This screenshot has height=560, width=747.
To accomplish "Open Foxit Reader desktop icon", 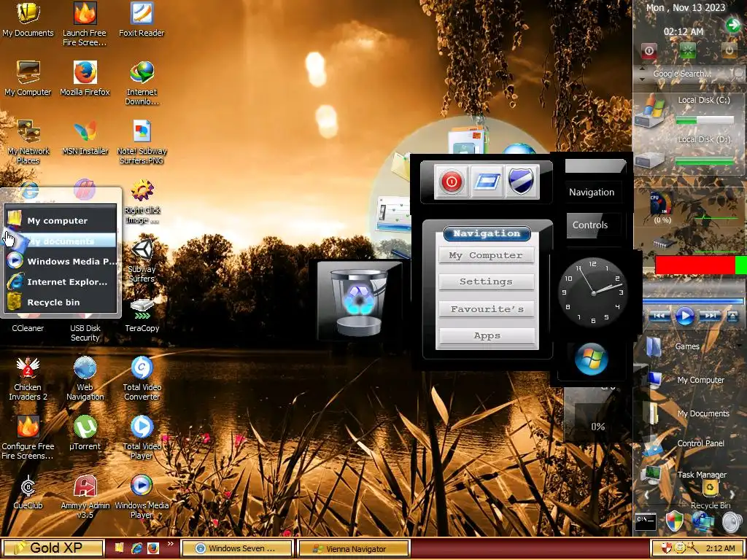I will tap(142, 20).
